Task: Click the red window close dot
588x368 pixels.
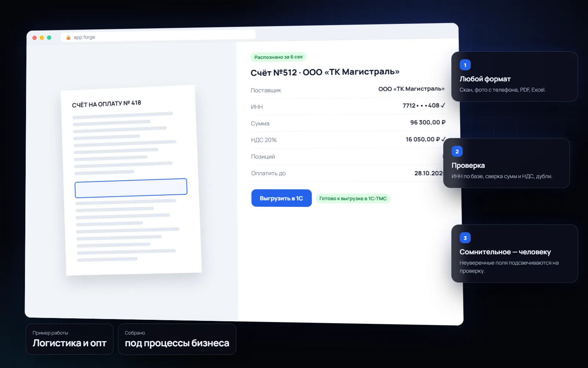Action: click(x=35, y=38)
